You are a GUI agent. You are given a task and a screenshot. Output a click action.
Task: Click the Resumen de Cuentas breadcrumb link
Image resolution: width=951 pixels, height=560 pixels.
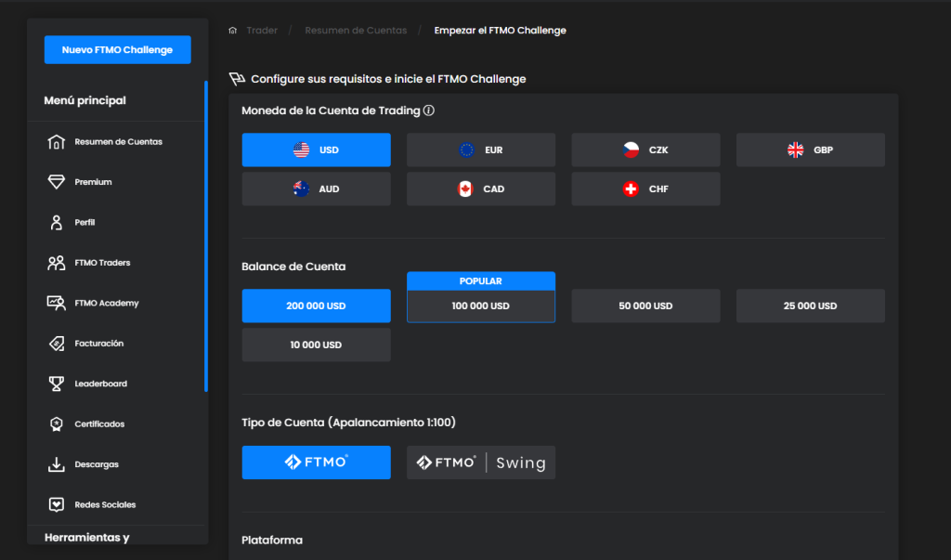click(x=356, y=31)
